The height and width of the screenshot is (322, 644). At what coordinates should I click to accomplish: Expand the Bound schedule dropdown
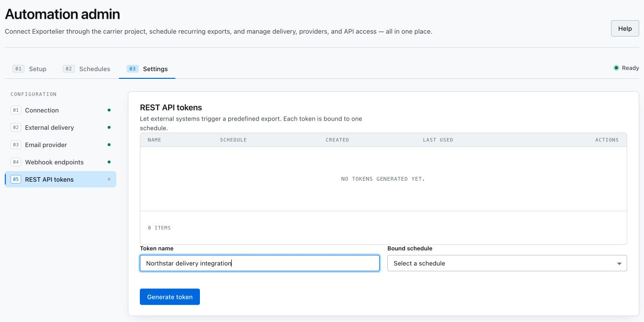pyautogui.click(x=507, y=263)
